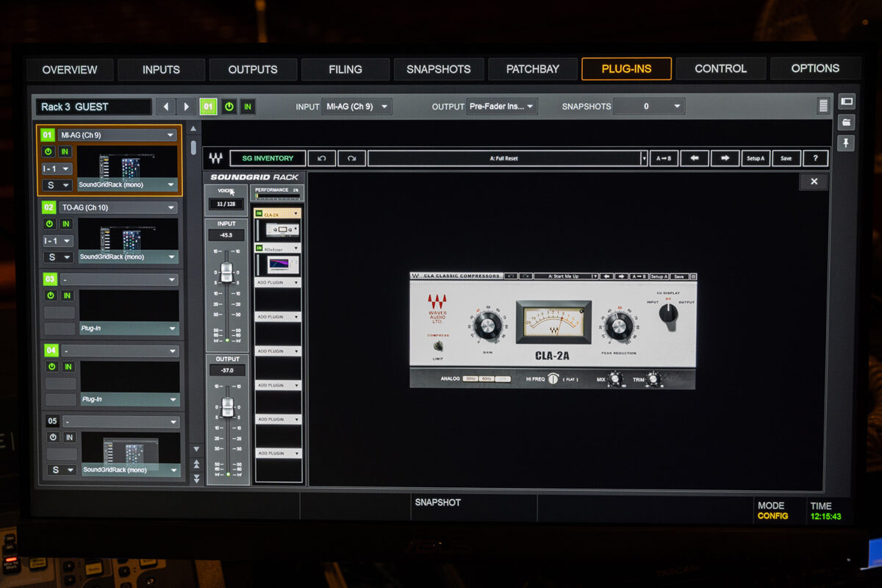Select 60Hz analog option on CLA-2A
Screen dimensions: 882x588
[x=487, y=379]
